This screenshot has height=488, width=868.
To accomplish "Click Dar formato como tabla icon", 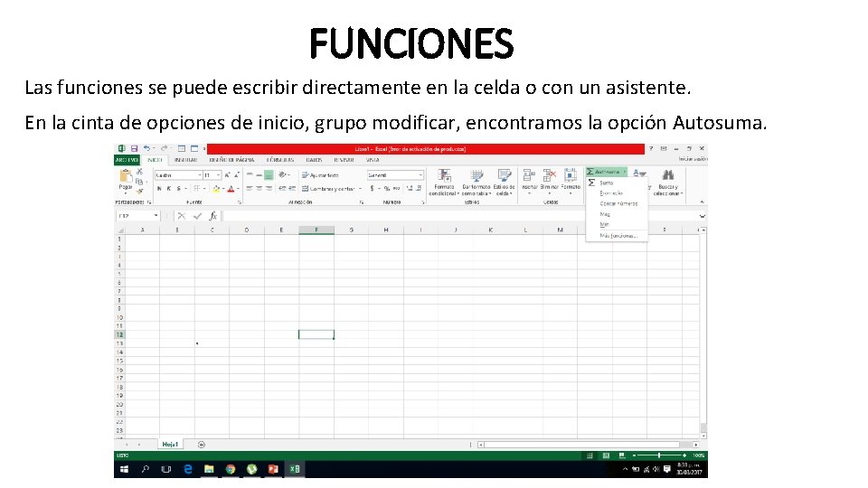I will [476, 176].
